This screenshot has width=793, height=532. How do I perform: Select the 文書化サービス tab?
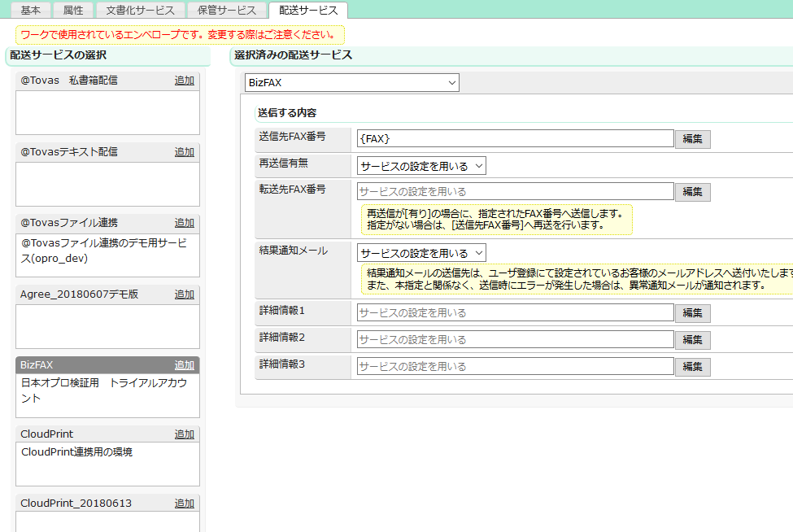tap(140, 10)
